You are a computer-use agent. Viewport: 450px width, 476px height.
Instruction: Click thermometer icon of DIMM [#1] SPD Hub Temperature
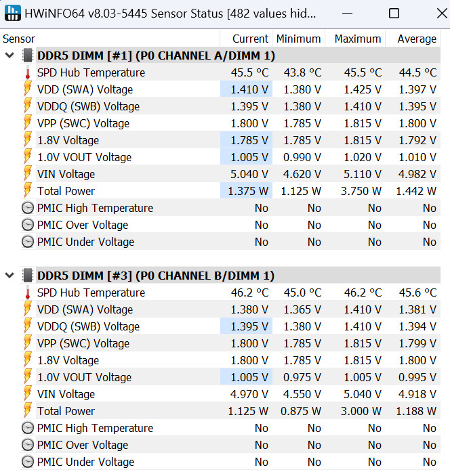point(28,72)
